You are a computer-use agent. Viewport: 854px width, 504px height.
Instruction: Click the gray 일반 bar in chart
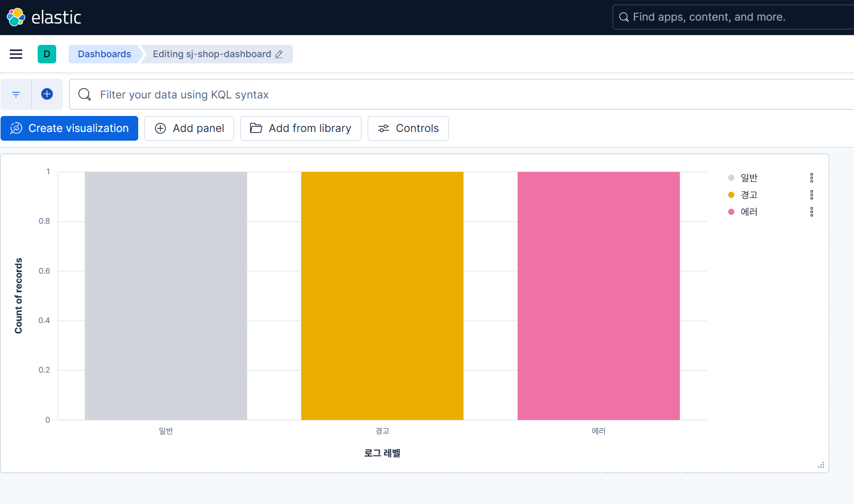coord(166,296)
